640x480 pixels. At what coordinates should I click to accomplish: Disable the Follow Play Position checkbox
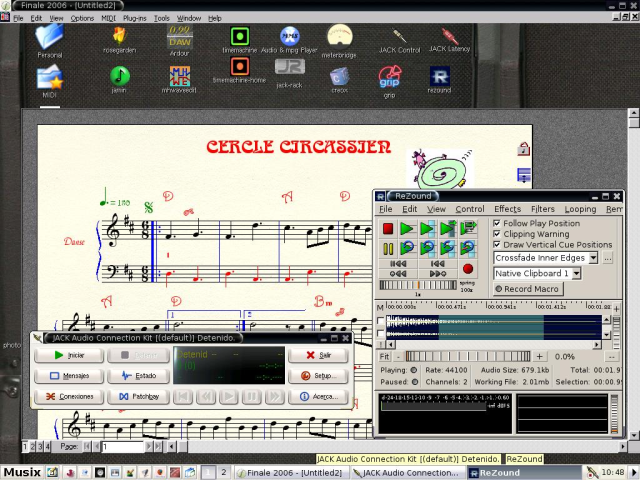pos(498,224)
